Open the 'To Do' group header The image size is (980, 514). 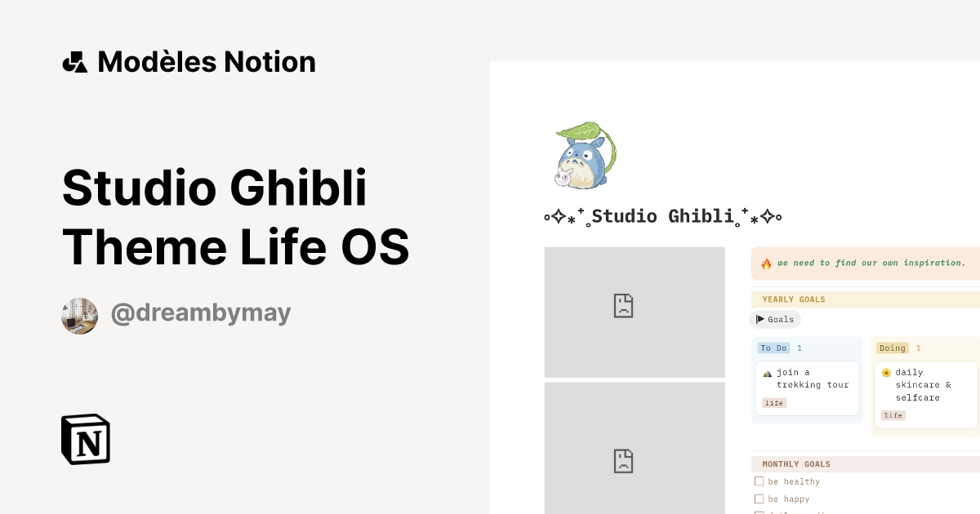pyautogui.click(x=773, y=348)
